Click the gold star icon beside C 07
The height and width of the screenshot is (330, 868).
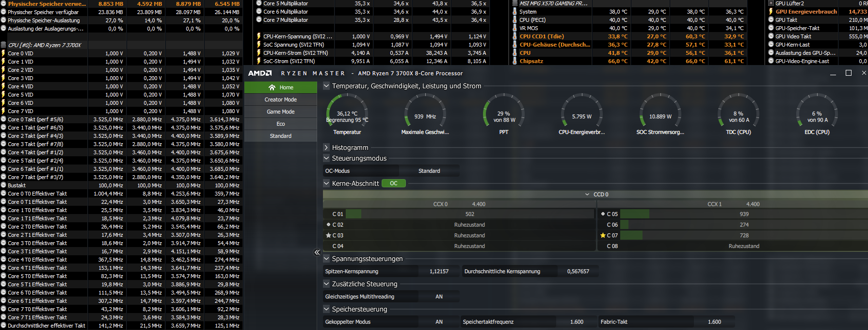point(603,235)
